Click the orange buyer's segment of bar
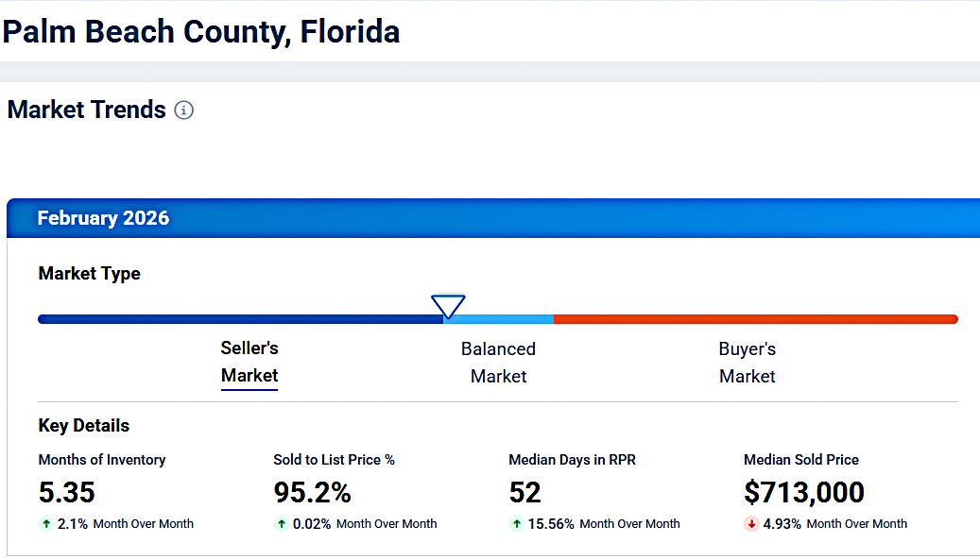 coord(756,319)
